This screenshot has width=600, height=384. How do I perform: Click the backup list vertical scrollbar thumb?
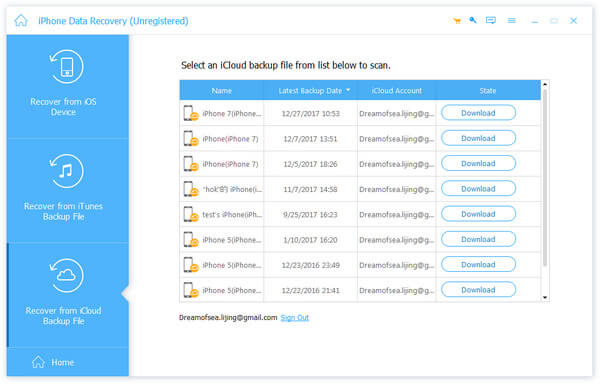[545, 177]
